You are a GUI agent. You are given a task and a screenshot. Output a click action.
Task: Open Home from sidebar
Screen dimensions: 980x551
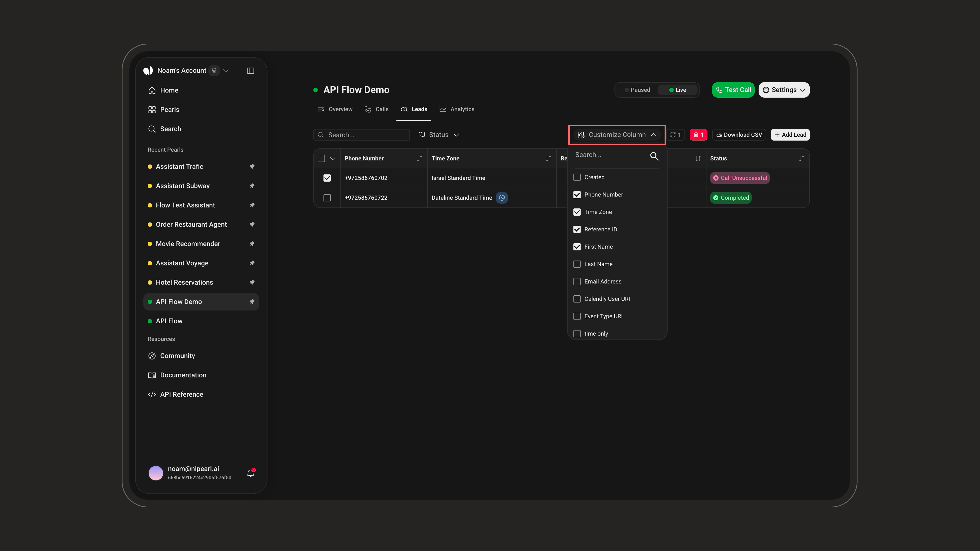(x=169, y=90)
